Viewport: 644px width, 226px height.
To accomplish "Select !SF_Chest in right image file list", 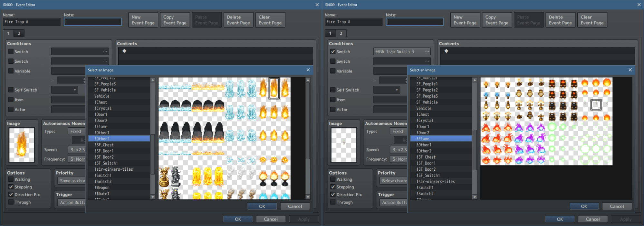I will 441,157.
